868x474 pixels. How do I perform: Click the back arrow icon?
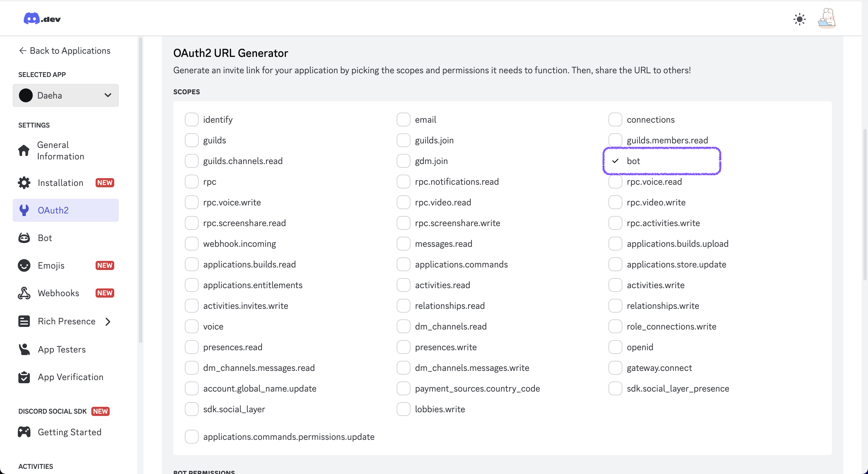(x=23, y=51)
